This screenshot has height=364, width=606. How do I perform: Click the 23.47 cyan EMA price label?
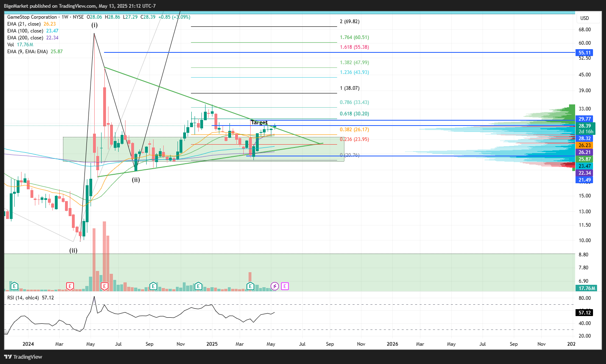[x=584, y=166]
